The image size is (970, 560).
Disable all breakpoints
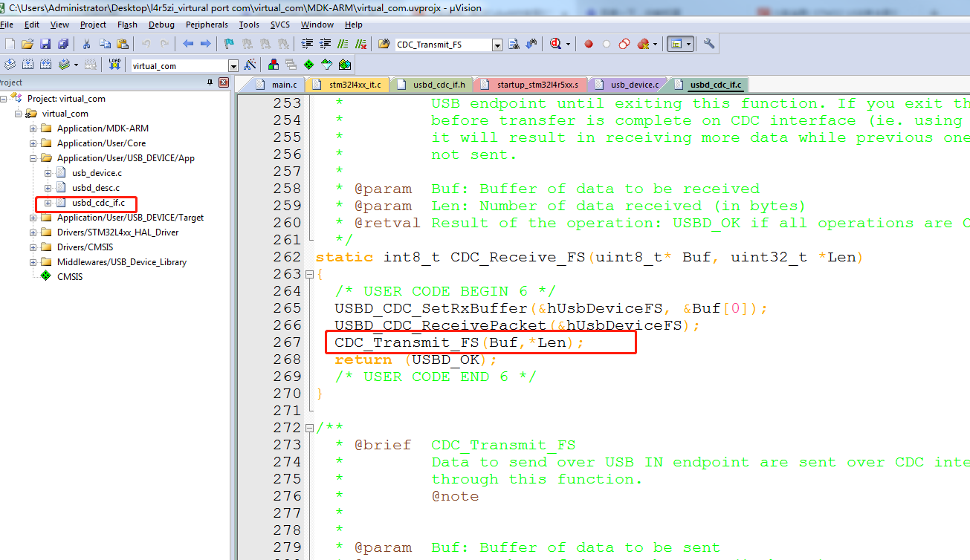pos(624,44)
